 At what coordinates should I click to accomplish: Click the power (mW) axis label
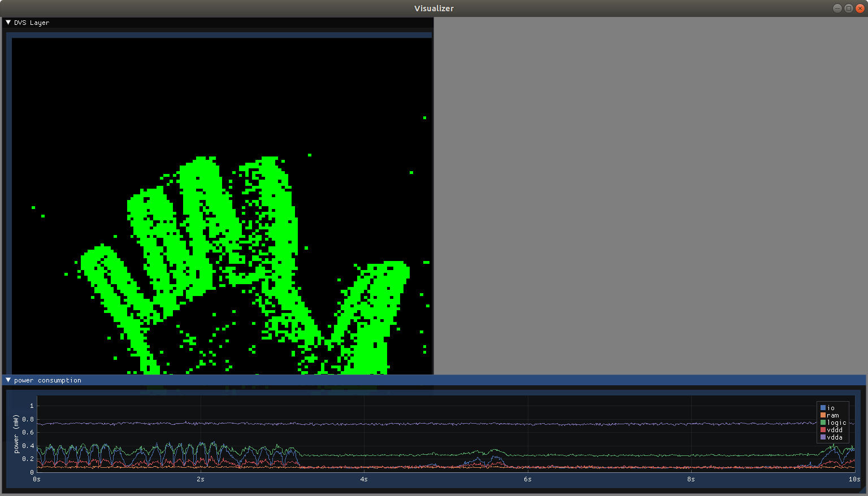[x=16, y=433]
